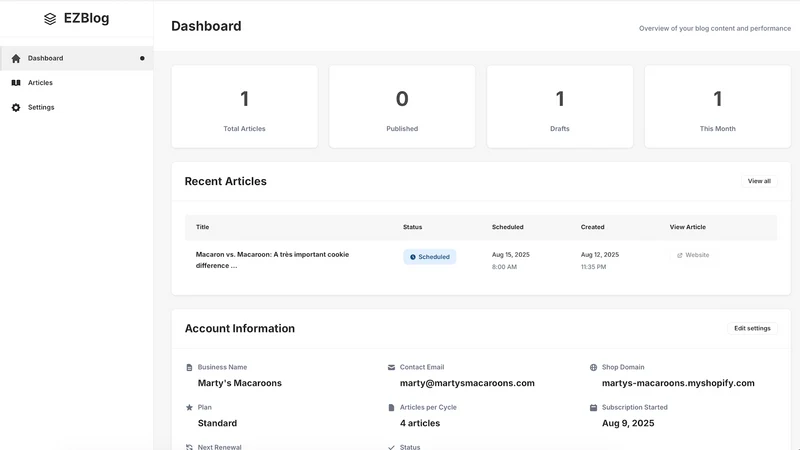The image size is (800, 450).
Task: Click the EZBlog brand name text
Action: click(x=86, y=18)
